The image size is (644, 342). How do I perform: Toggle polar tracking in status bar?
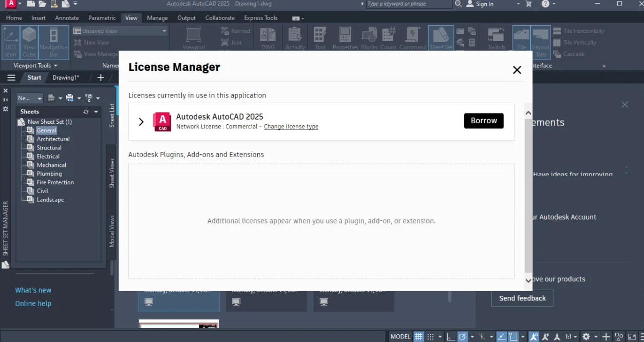[462, 337]
